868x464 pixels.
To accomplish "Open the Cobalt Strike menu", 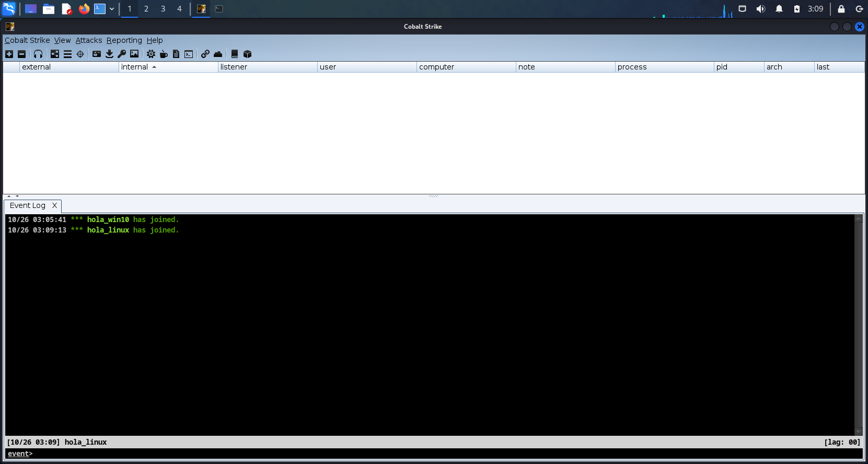I will (27, 40).
